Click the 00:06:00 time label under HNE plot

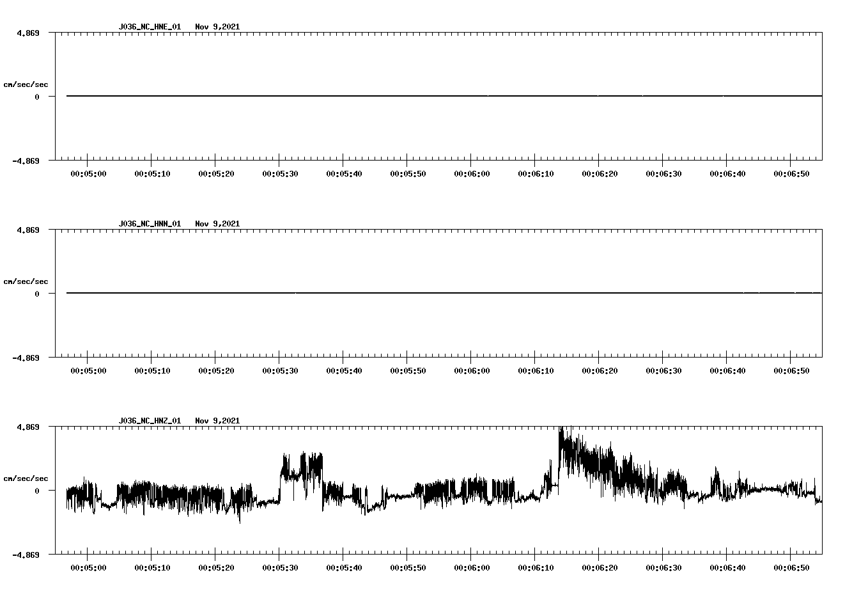(472, 174)
